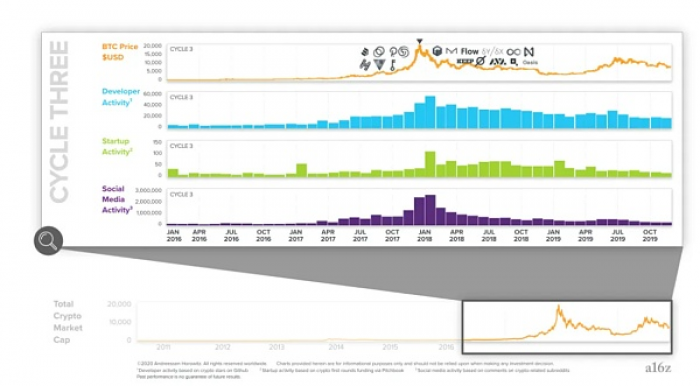Screen dimensions: 700x386
Task: Click the infinity symbol logo
Action: [513, 52]
